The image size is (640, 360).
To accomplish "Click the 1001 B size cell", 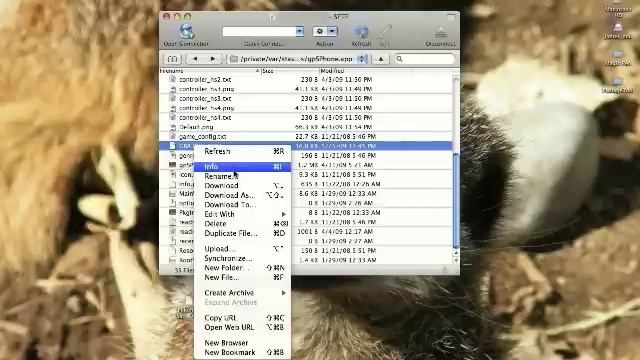I will (307, 231).
